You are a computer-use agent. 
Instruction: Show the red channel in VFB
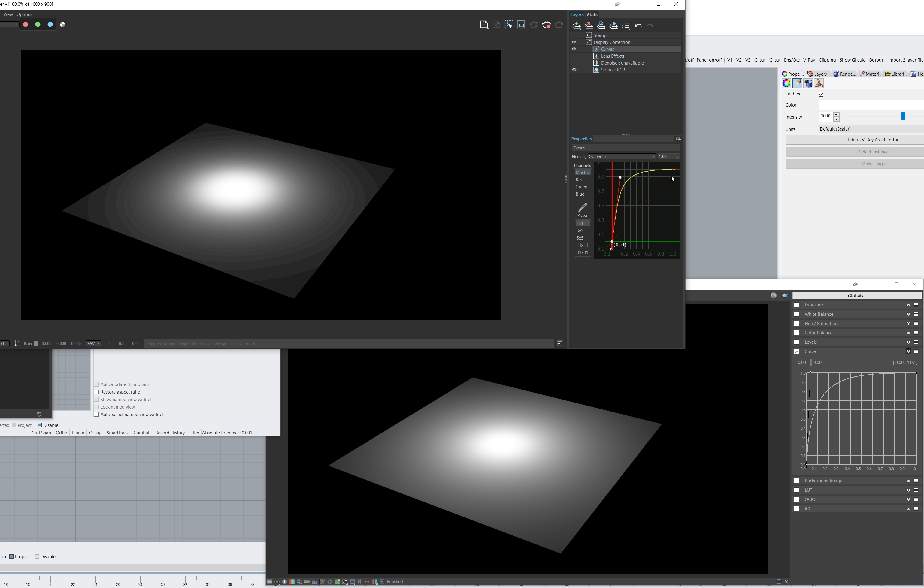tap(26, 25)
